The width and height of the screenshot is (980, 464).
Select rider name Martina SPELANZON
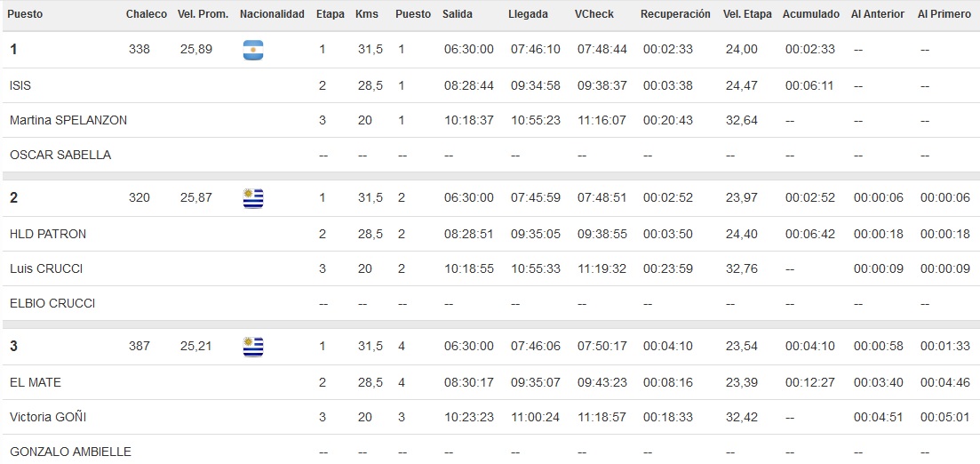click(x=68, y=120)
